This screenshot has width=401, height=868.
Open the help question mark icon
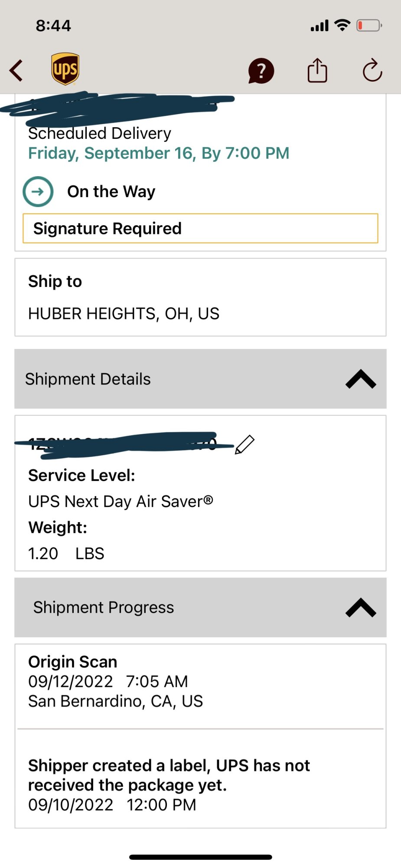261,71
